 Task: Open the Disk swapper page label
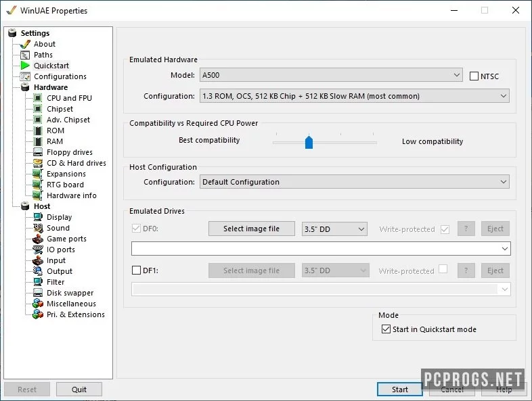pyautogui.click(x=70, y=293)
